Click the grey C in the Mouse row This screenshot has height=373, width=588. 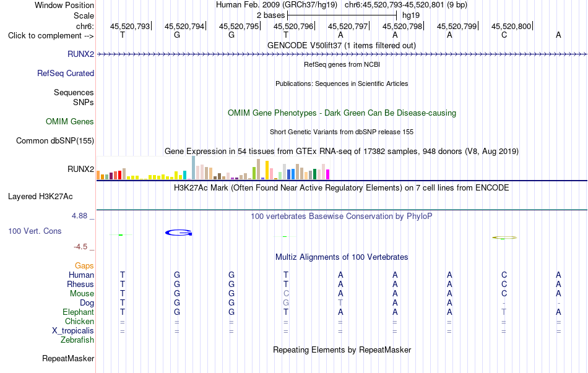click(286, 294)
